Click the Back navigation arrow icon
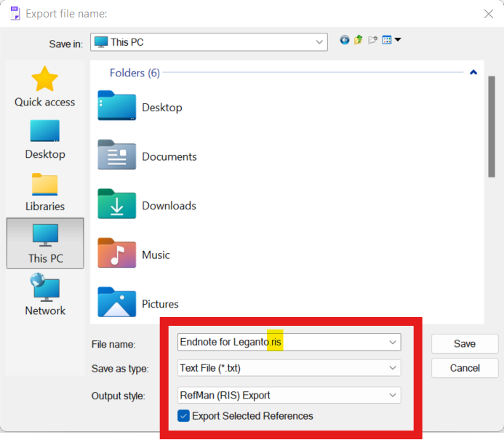 345,40
